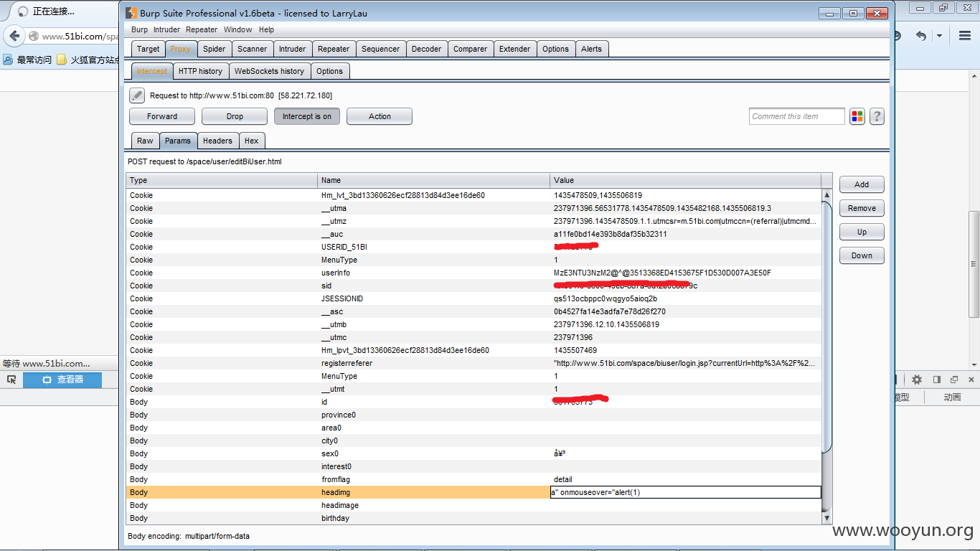This screenshot has height=551, width=980.
Task: Open devtools settings gear icon
Action: [x=917, y=380]
